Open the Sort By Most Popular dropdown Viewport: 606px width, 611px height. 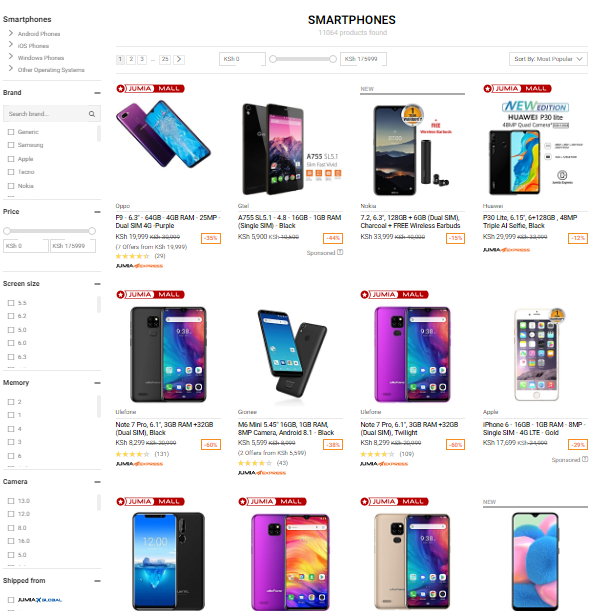[x=548, y=59]
